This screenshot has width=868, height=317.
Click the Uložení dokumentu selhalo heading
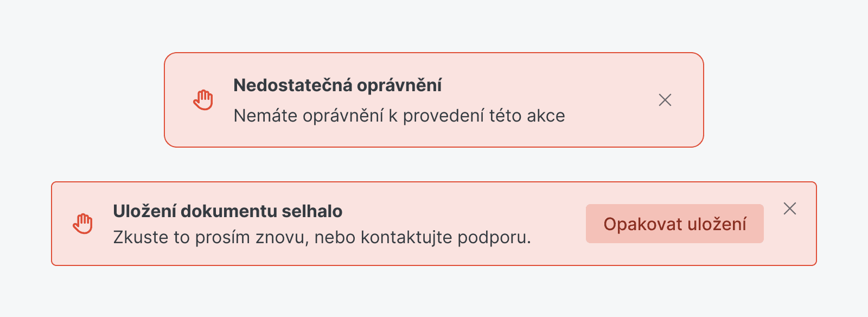227,211
